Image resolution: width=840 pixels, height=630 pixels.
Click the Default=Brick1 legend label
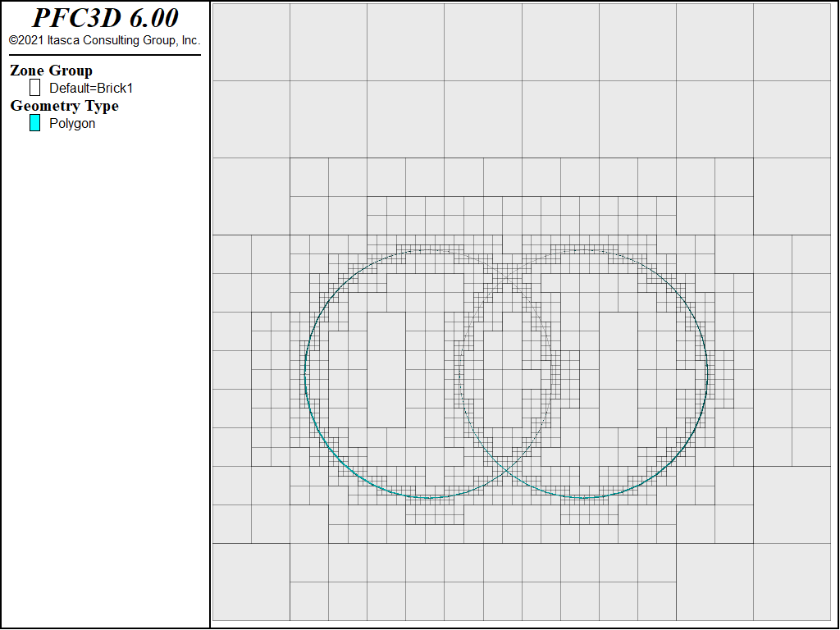click(x=91, y=88)
